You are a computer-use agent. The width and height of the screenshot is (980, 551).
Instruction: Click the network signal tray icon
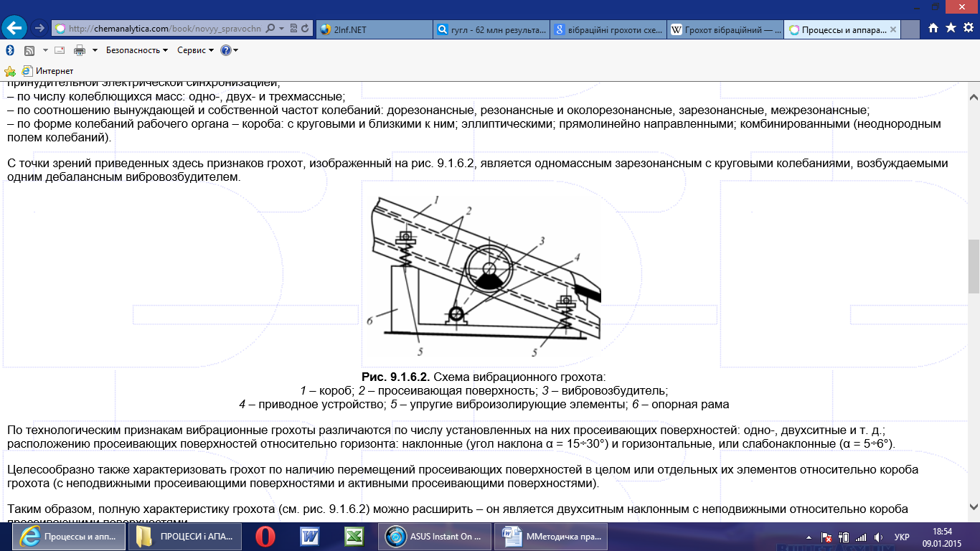tap(860, 537)
